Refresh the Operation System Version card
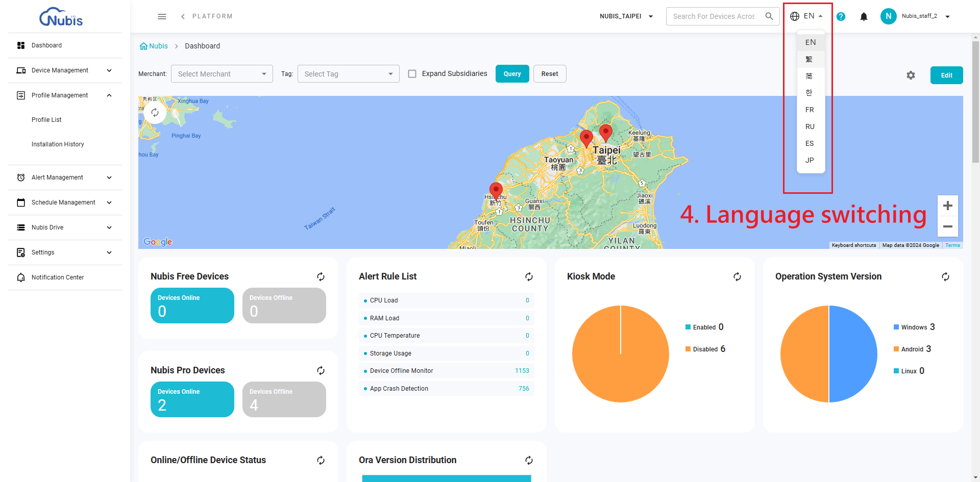 click(x=945, y=276)
